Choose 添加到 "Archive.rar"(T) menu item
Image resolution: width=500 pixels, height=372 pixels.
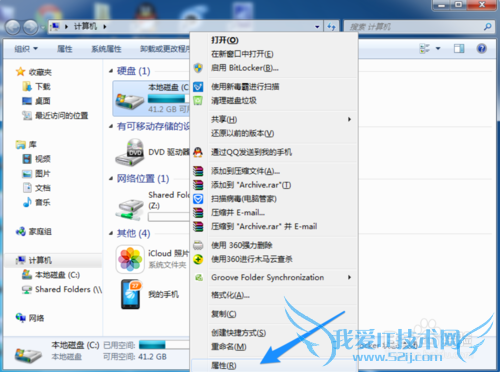[274, 185]
